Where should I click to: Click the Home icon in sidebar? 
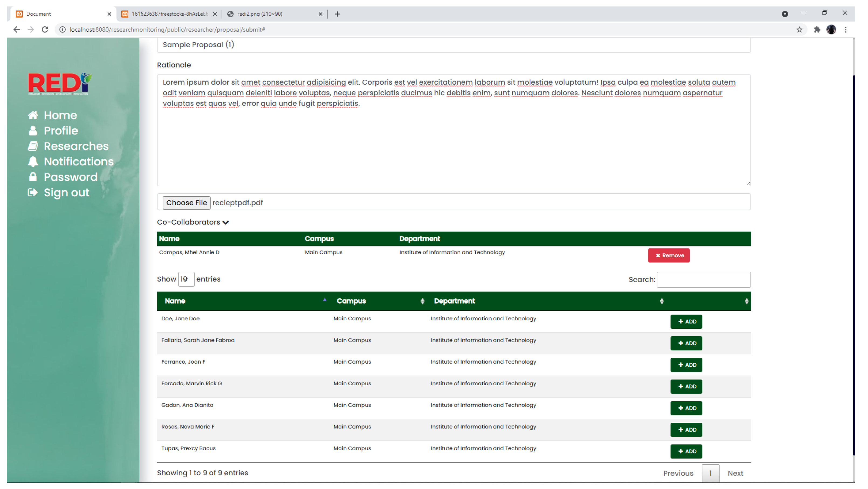point(33,115)
